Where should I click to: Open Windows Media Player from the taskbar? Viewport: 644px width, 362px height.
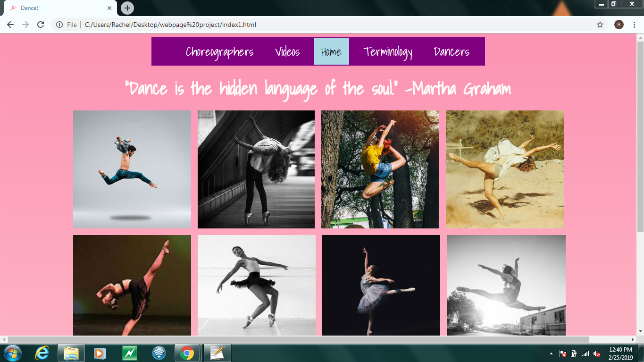[100, 353]
